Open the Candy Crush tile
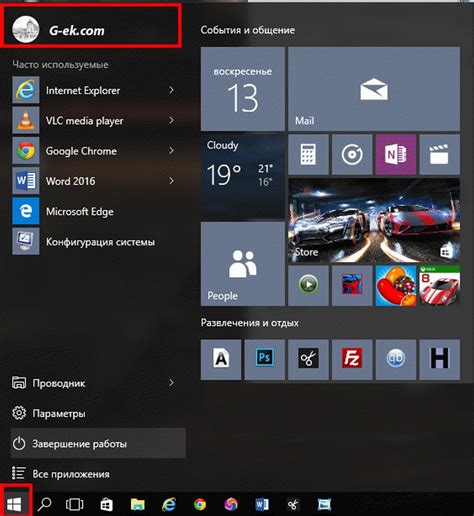This screenshot has height=516, width=474. [396, 286]
